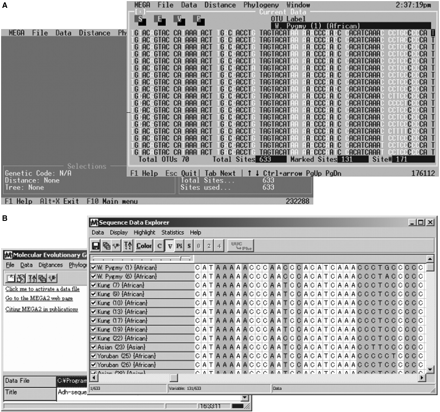Toggle the S singleton sites button
The height and width of the screenshot is (412, 440).
(x=189, y=246)
